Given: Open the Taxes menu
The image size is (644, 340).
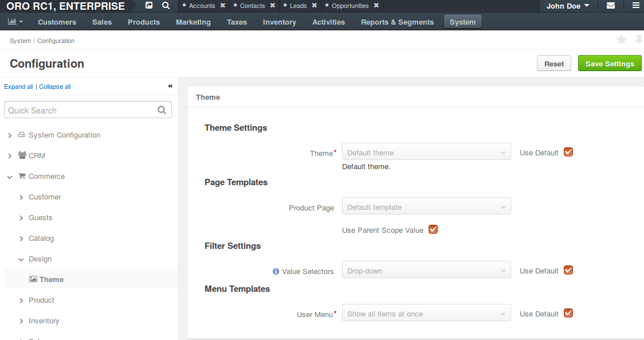Looking at the screenshot, I should [237, 22].
